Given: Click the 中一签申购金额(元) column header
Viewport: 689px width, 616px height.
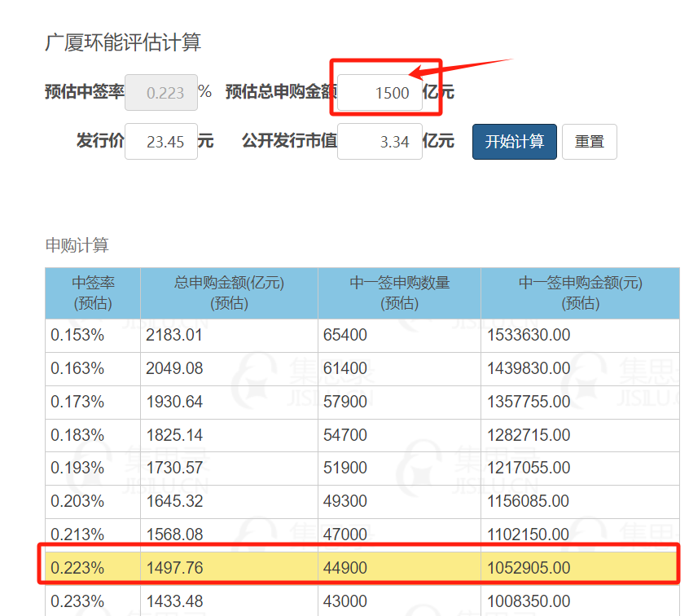Looking at the screenshot, I should coord(580,293).
